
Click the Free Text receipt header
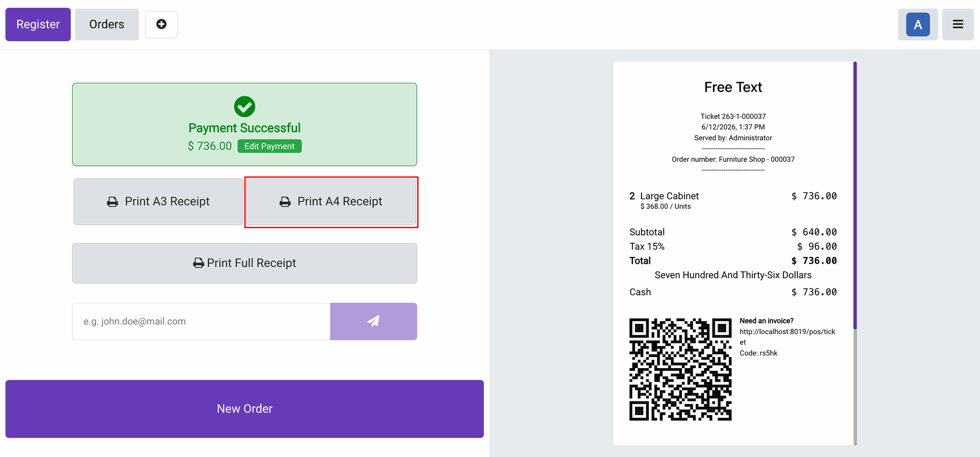[733, 87]
